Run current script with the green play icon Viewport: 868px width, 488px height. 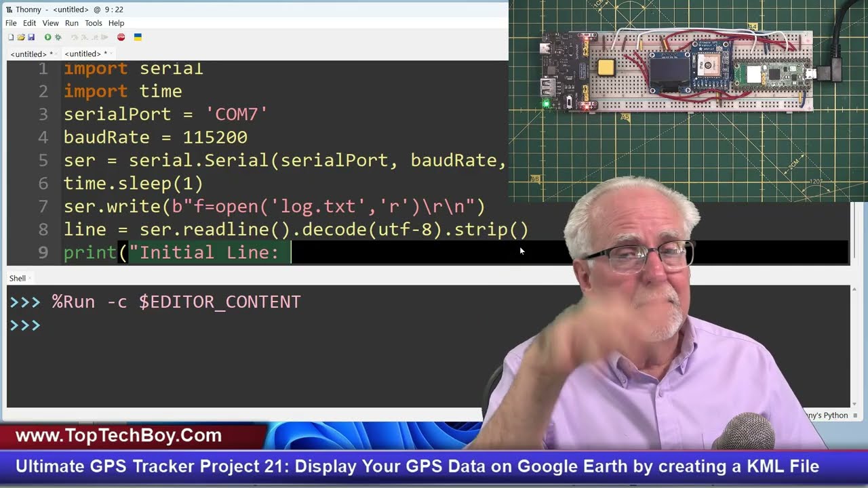(47, 37)
